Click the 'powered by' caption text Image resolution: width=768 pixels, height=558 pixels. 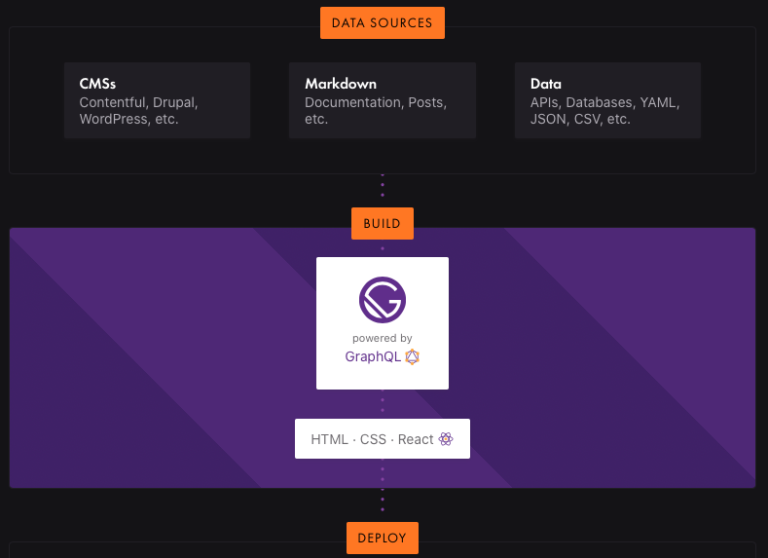tap(382, 338)
